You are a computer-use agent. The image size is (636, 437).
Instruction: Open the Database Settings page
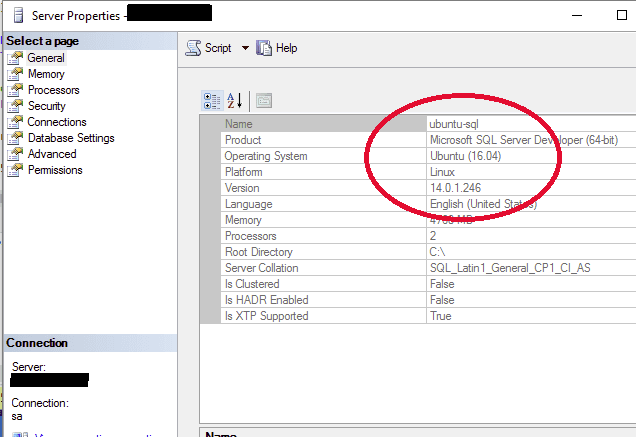pos(71,138)
